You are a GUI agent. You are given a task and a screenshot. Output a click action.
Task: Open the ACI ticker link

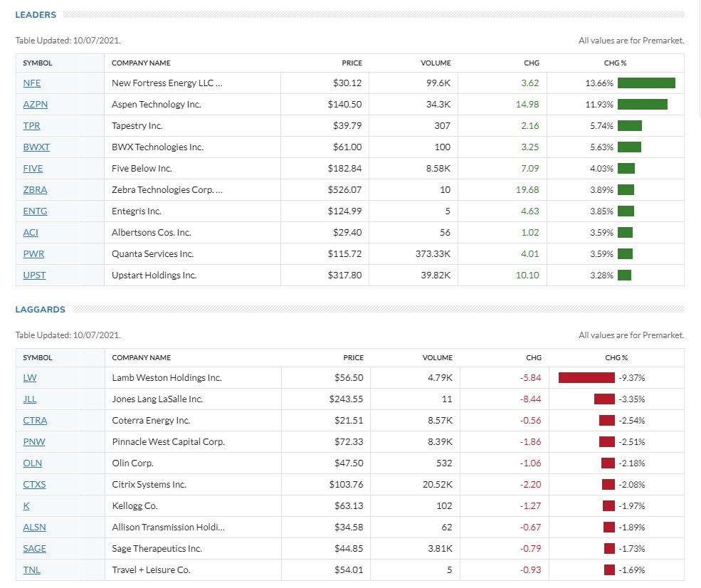[31, 233]
